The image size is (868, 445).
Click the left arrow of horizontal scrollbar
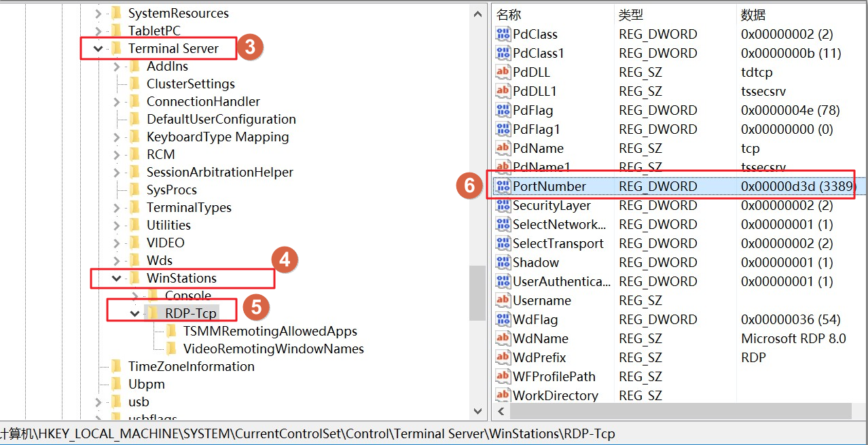(x=501, y=411)
